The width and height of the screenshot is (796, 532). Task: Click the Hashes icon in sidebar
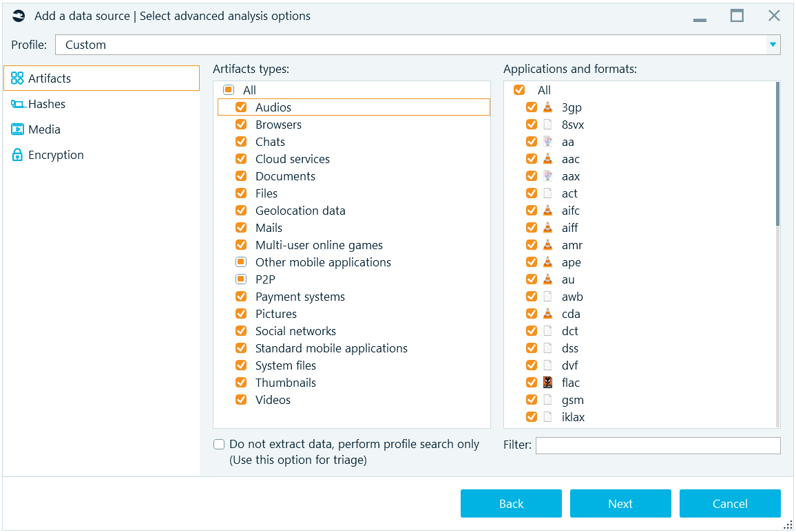(17, 104)
